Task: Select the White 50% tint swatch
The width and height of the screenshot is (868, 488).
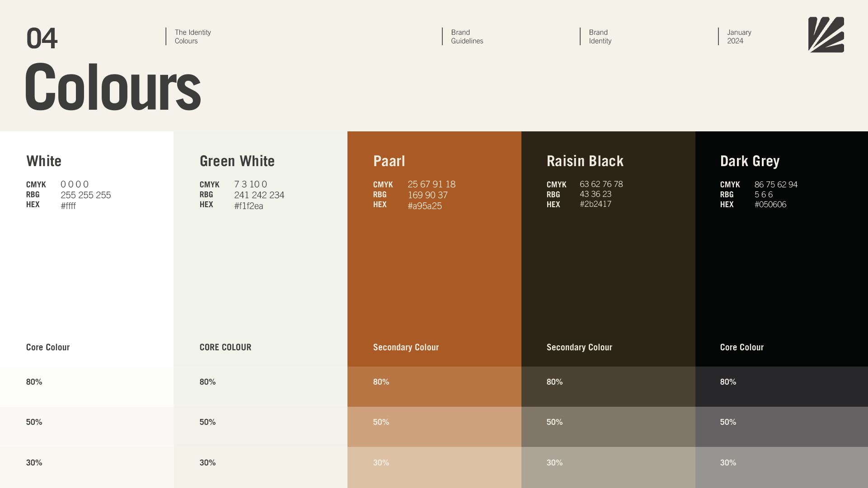Action: coord(87,427)
